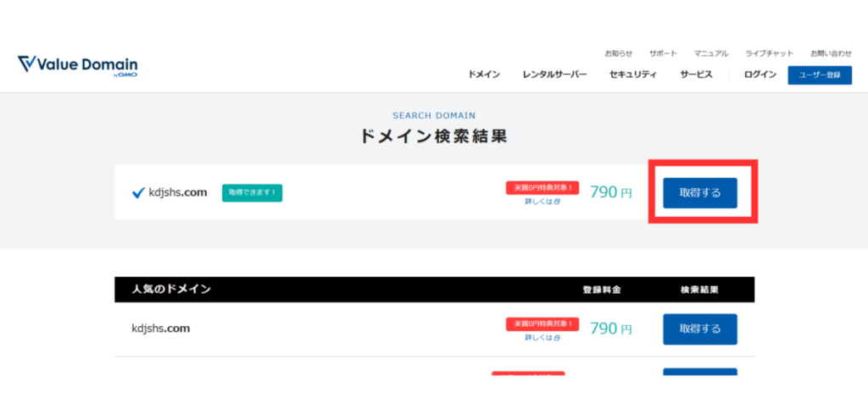Select kdjshs.com in the 人気のドメイン list
Viewport: 868px width, 415px height.
tap(160, 329)
